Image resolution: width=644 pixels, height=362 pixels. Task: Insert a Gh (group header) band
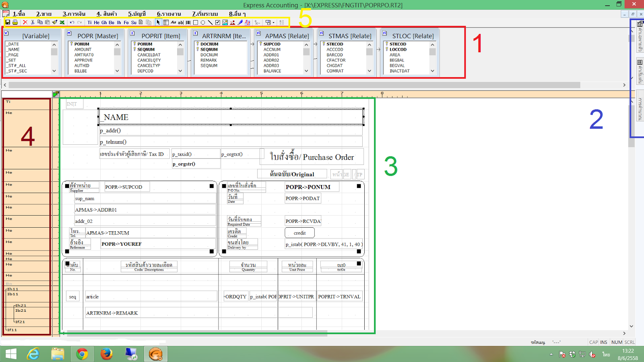click(104, 23)
